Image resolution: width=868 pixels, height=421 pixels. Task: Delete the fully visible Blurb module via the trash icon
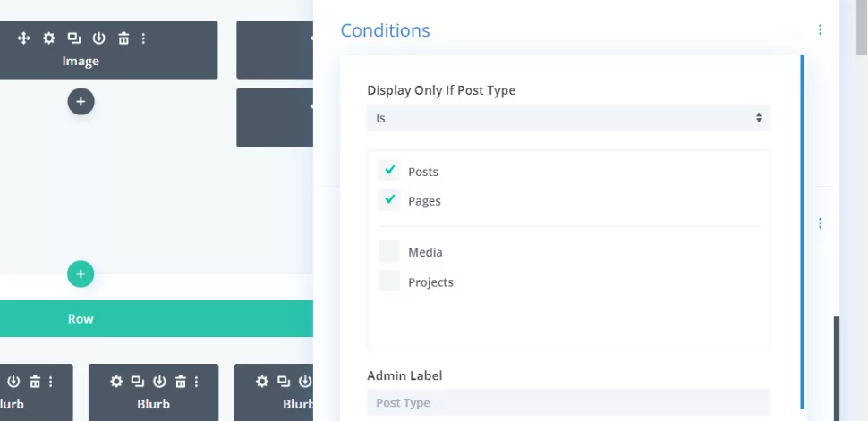[x=181, y=381]
